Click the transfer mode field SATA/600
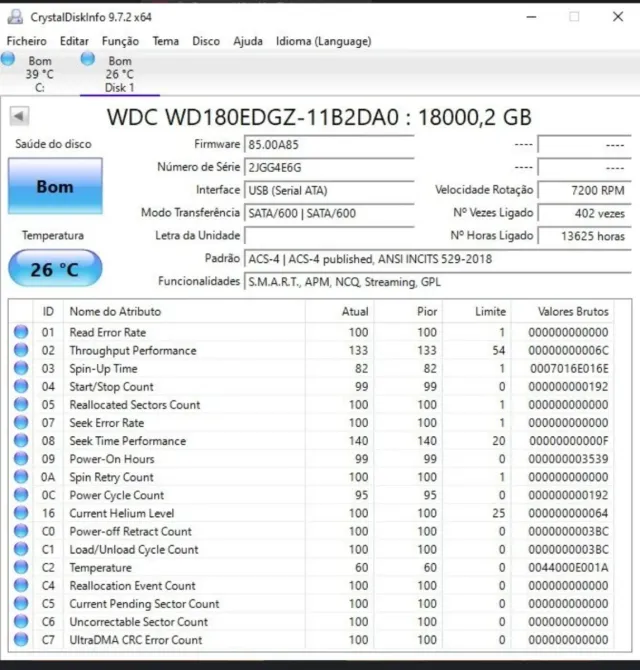640x670 pixels. tap(329, 213)
